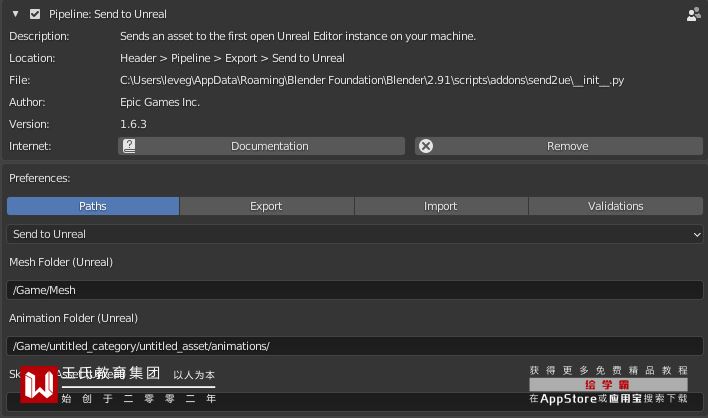Collapse the Send to Unreal addon panel
708x418 pixels.
pos(15,14)
